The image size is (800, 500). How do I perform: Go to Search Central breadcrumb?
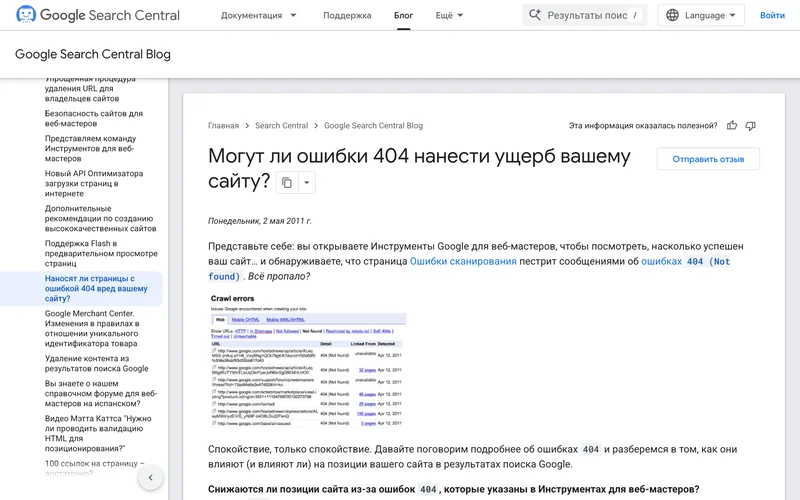point(282,126)
